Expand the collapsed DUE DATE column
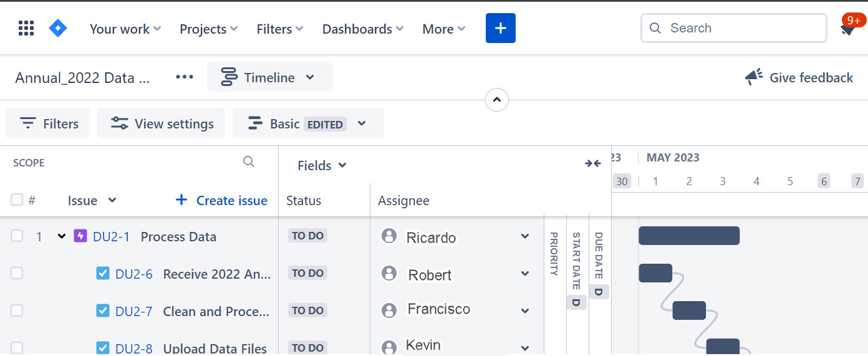This screenshot has width=868, height=356. pyautogui.click(x=599, y=256)
